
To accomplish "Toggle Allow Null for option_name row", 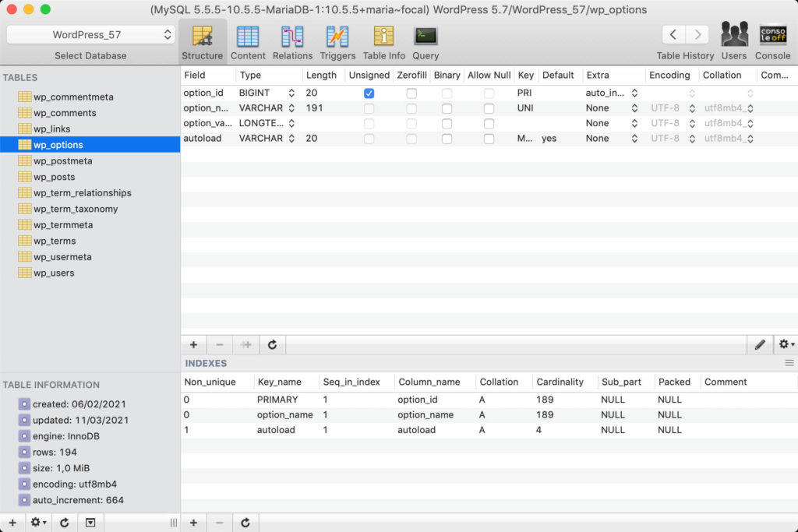I will click(489, 108).
